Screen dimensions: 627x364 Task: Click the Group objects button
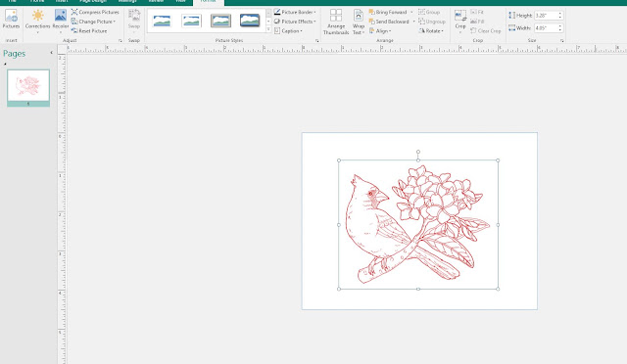pyautogui.click(x=429, y=12)
